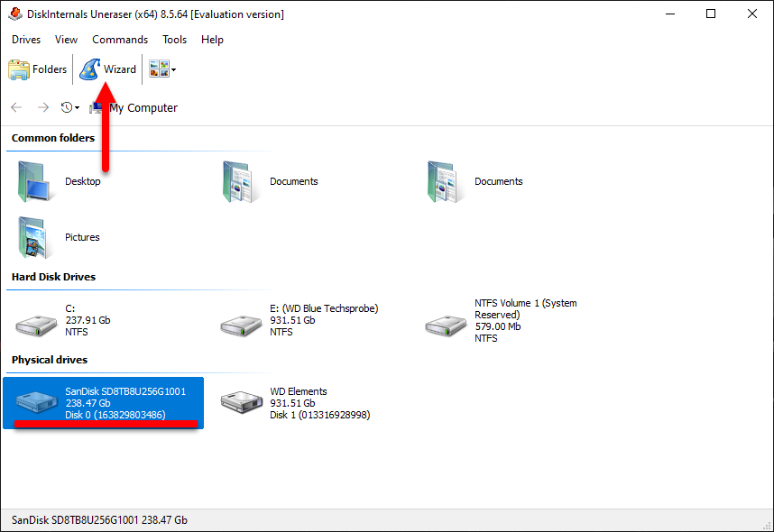Select the NTFS Volume 1 System Reserved icon
Image resolution: width=774 pixels, height=532 pixels.
(446, 326)
